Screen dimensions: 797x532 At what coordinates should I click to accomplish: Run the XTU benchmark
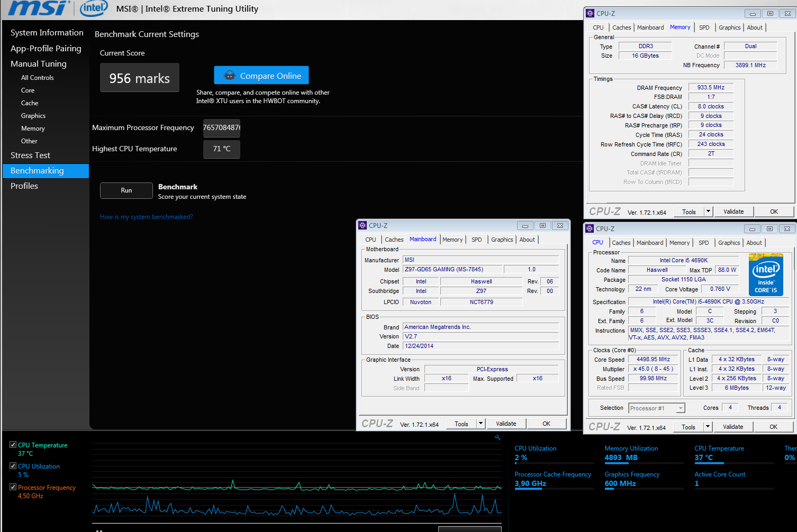pyautogui.click(x=126, y=190)
